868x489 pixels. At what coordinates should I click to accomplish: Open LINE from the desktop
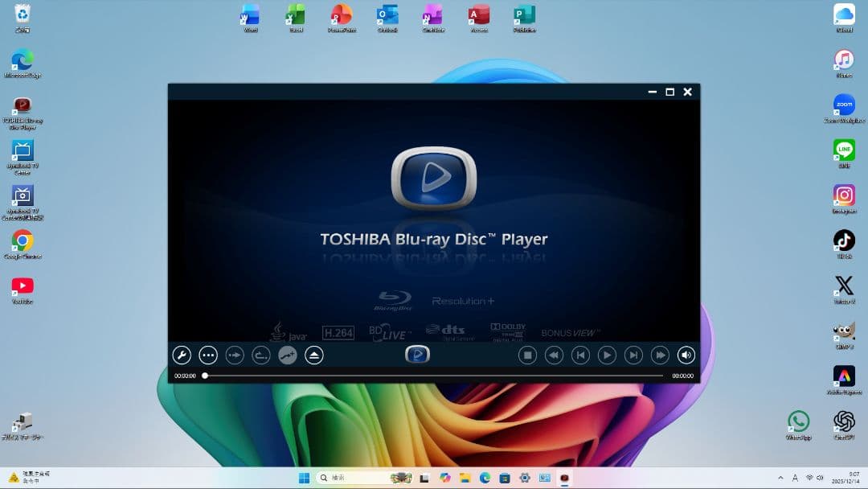[x=845, y=151]
